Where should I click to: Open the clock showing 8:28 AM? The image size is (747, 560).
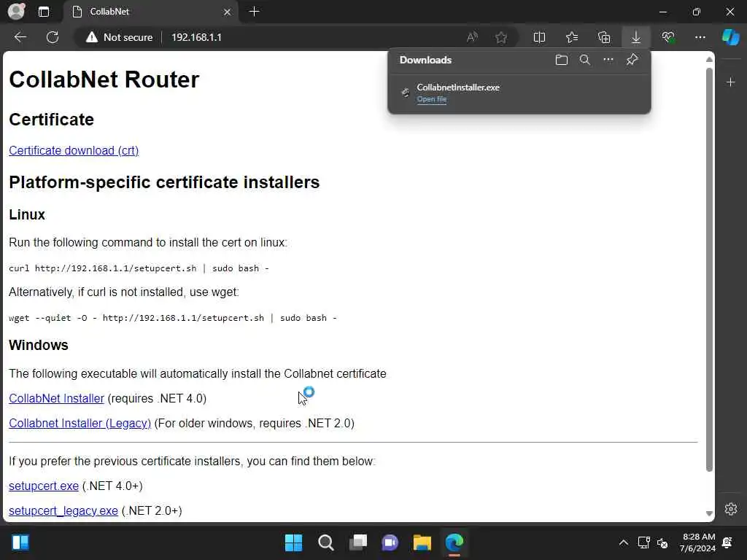coord(698,542)
